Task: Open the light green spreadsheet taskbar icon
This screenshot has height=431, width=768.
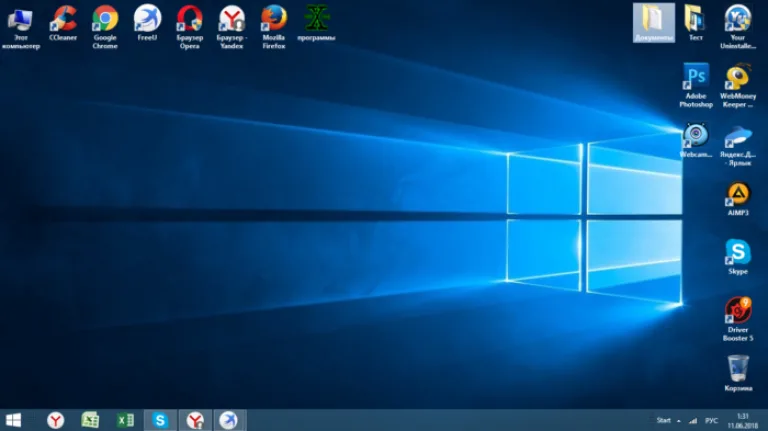Action: (x=90, y=420)
